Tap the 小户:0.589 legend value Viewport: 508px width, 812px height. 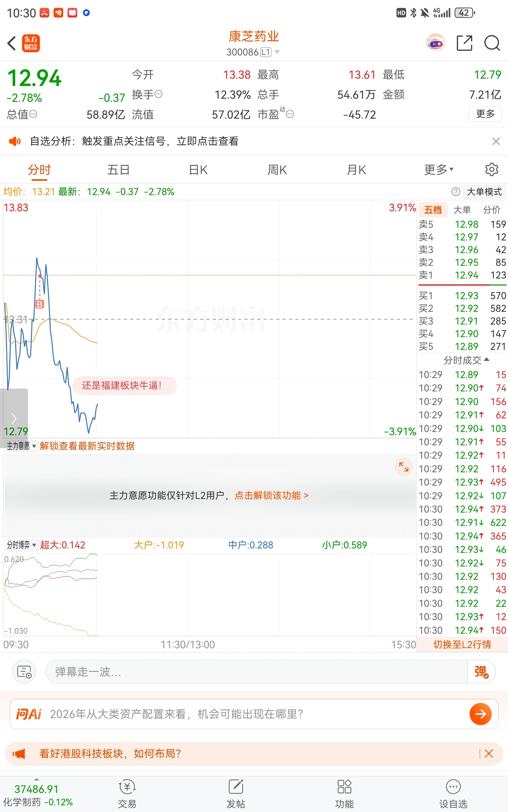coord(344,545)
